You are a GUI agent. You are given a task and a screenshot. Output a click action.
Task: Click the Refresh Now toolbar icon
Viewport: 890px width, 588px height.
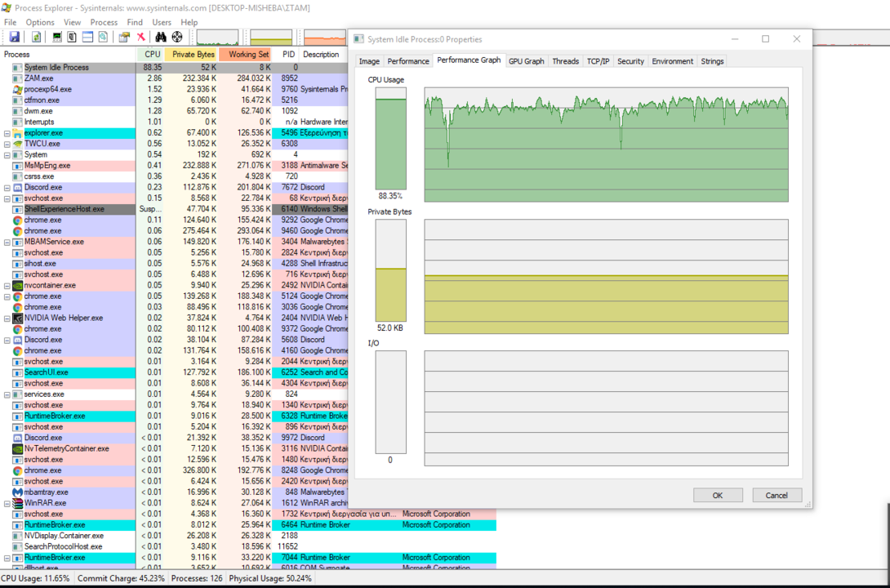36,37
